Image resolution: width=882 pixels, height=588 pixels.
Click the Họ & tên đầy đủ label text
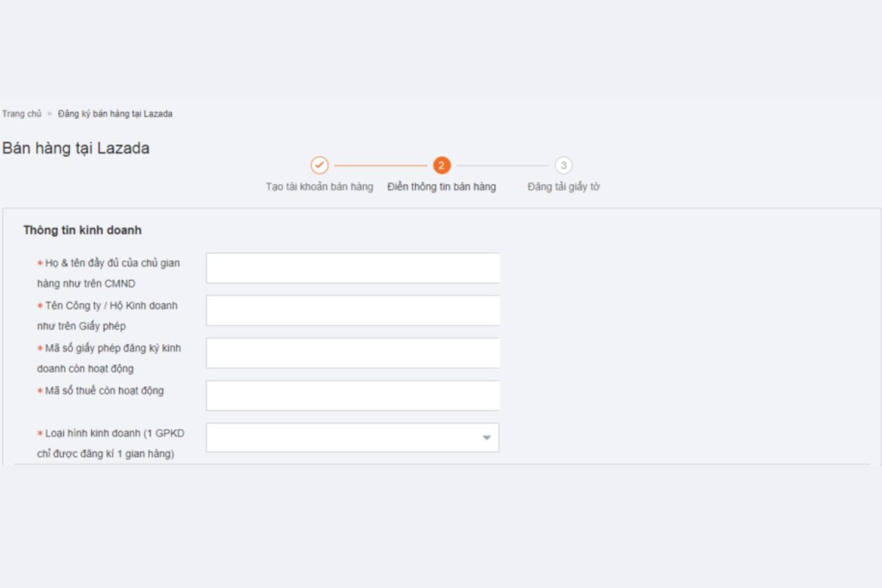(x=109, y=273)
